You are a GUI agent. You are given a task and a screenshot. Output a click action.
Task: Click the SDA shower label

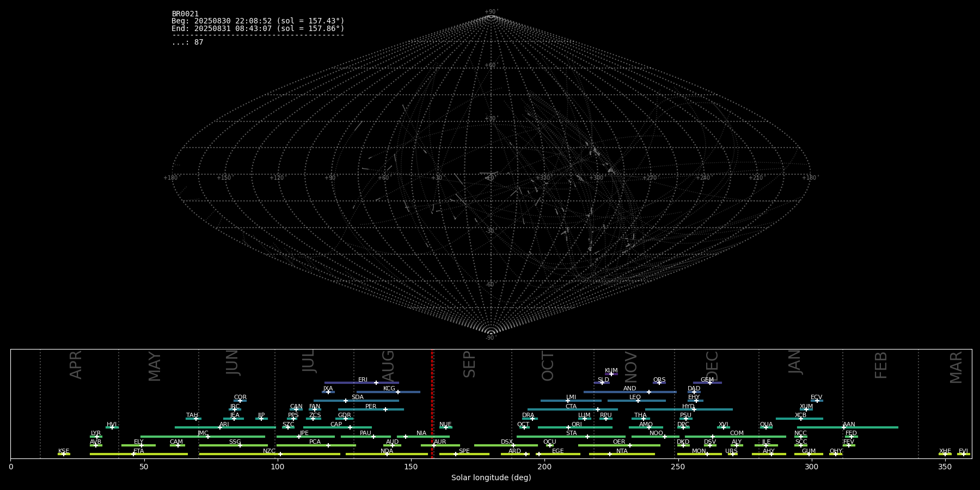click(x=358, y=397)
